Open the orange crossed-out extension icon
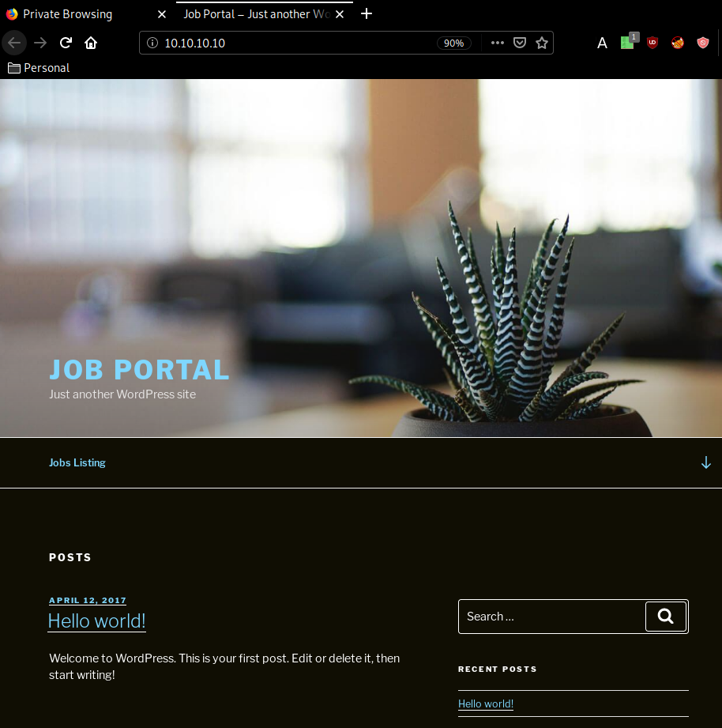This screenshot has height=728, width=722. 678,43
